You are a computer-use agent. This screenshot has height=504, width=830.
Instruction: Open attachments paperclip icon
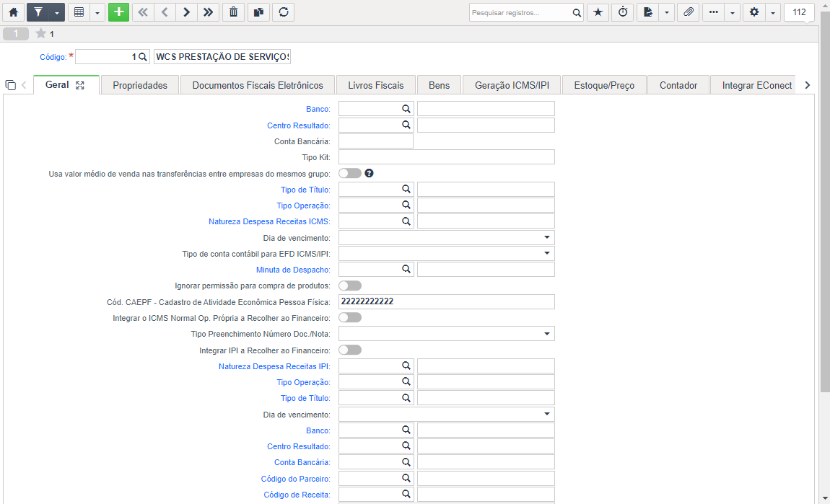click(688, 12)
